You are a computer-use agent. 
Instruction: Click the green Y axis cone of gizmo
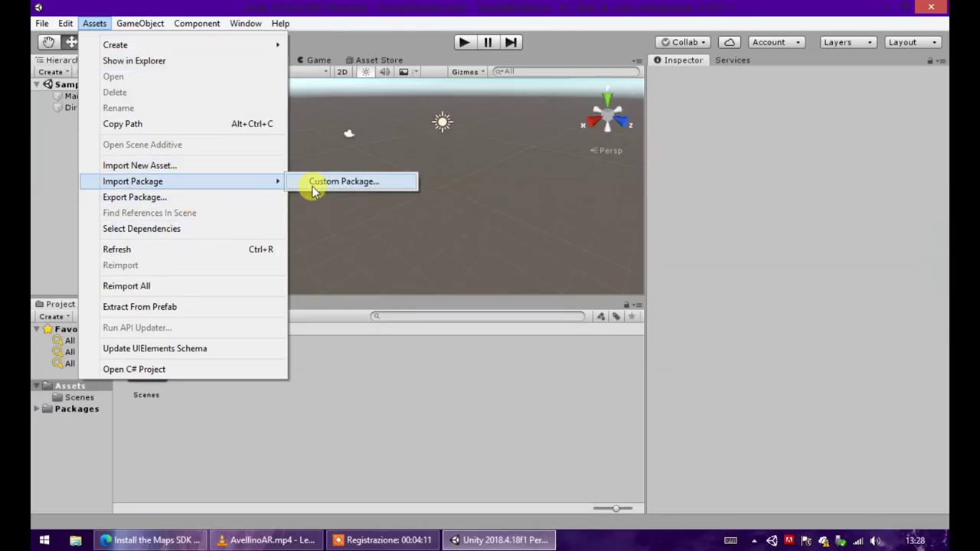point(607,100)
